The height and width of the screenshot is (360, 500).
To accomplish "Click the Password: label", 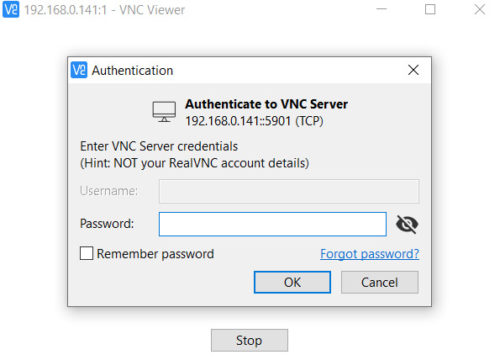I will [107, 223].
